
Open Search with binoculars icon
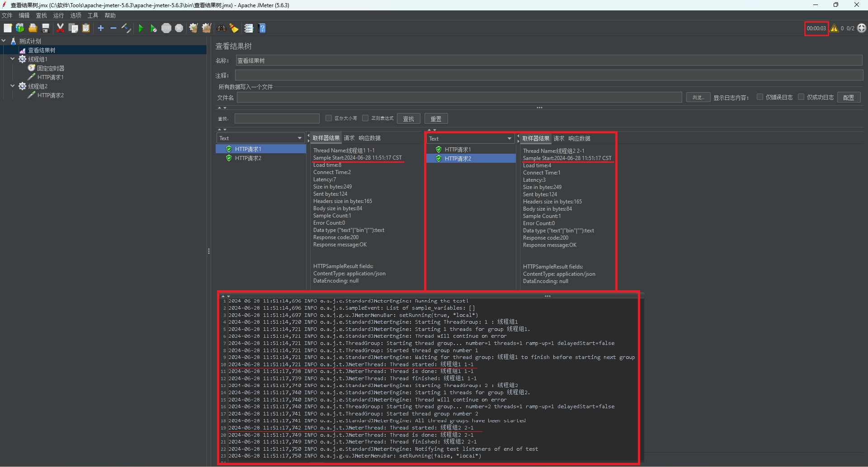pyautogui.click(x=221, y=28)
